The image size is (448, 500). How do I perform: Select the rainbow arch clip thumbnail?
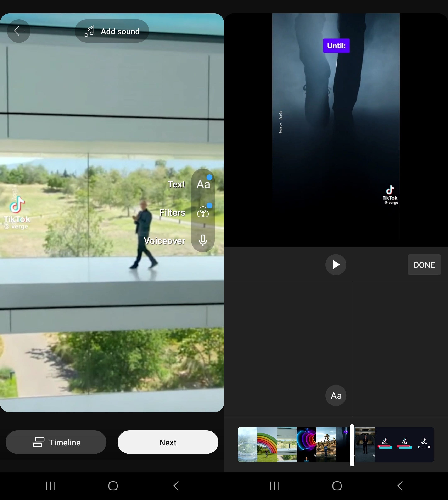[x=267, y=444]
